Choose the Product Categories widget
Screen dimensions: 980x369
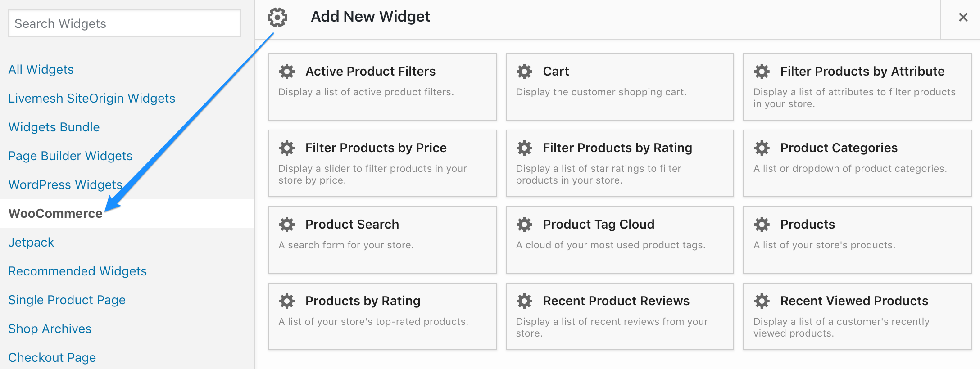tap(857, 163)
